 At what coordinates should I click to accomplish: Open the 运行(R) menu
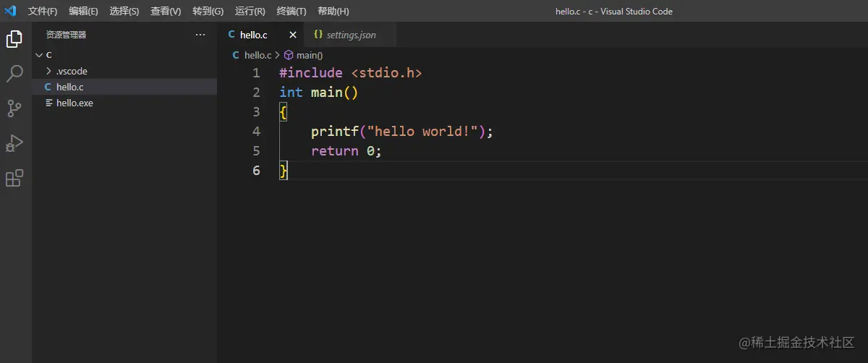(250, 12)
